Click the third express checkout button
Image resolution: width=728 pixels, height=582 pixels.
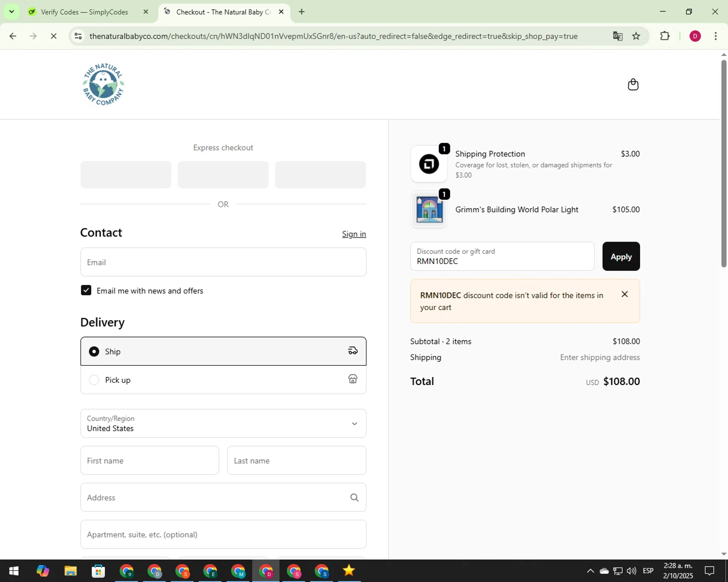(x=320, y=175)
